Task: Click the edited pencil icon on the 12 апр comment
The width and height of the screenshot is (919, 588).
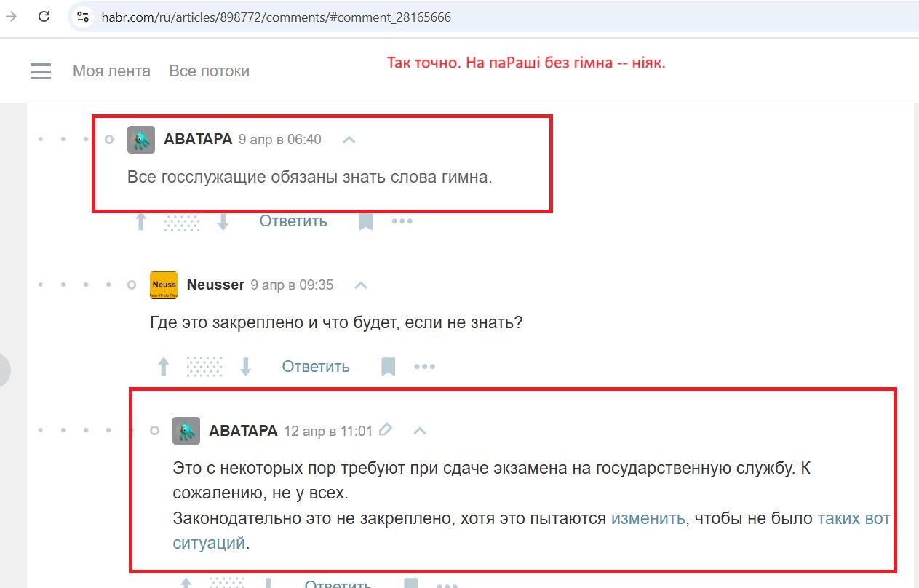Action: click(x=386, y=429)
